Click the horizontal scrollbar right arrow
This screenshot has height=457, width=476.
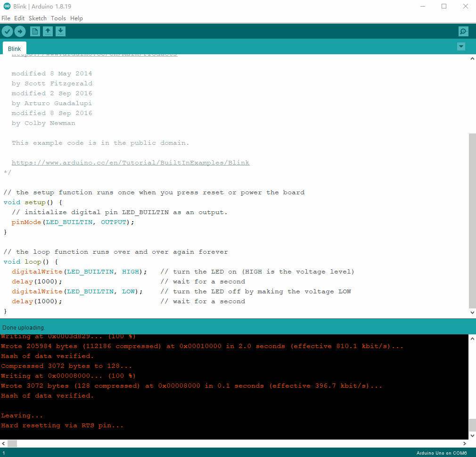465,444
